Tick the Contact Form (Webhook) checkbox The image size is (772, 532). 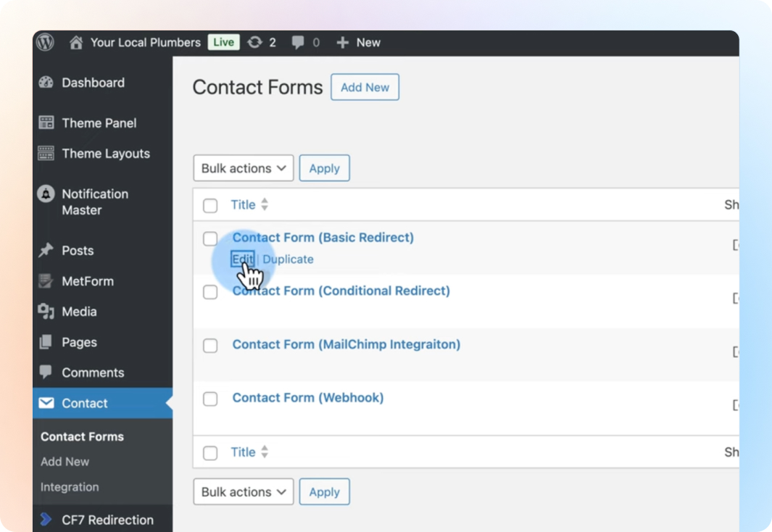tap(210, 399)
